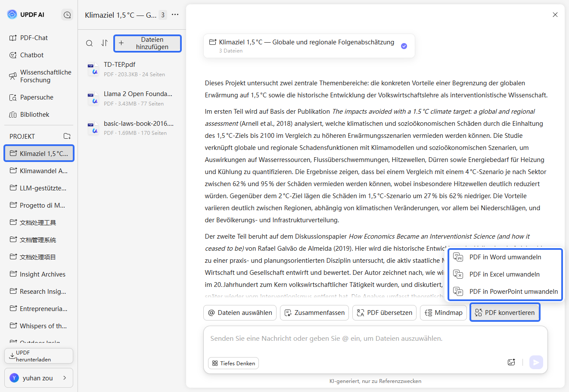
Task: Attach an image using the picture icon
Action: (511, 362)
